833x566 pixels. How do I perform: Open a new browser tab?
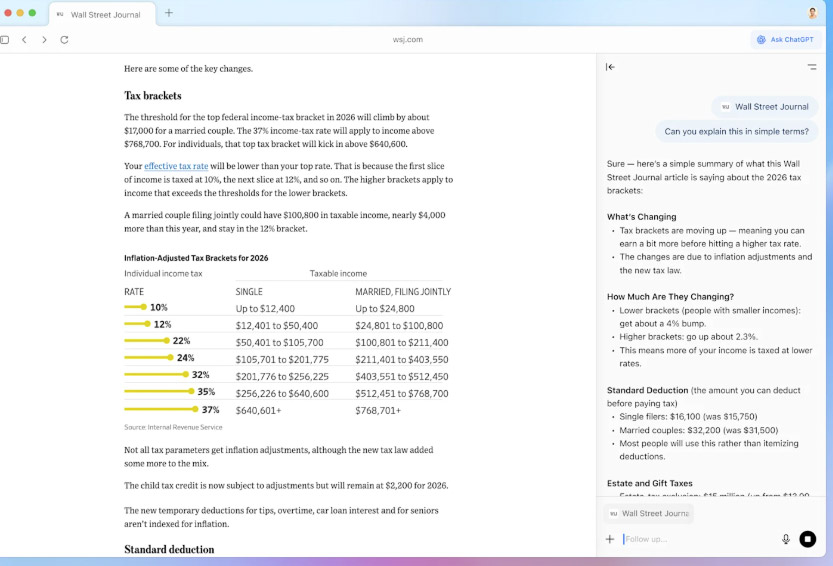click(x=169, y=13)
